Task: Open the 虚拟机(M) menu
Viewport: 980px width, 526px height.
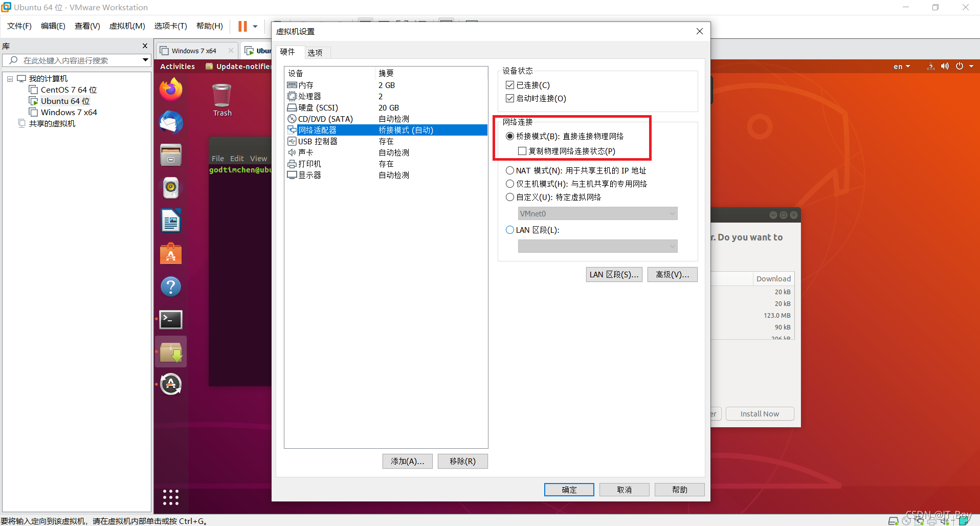Action: (x=127, y=26)
